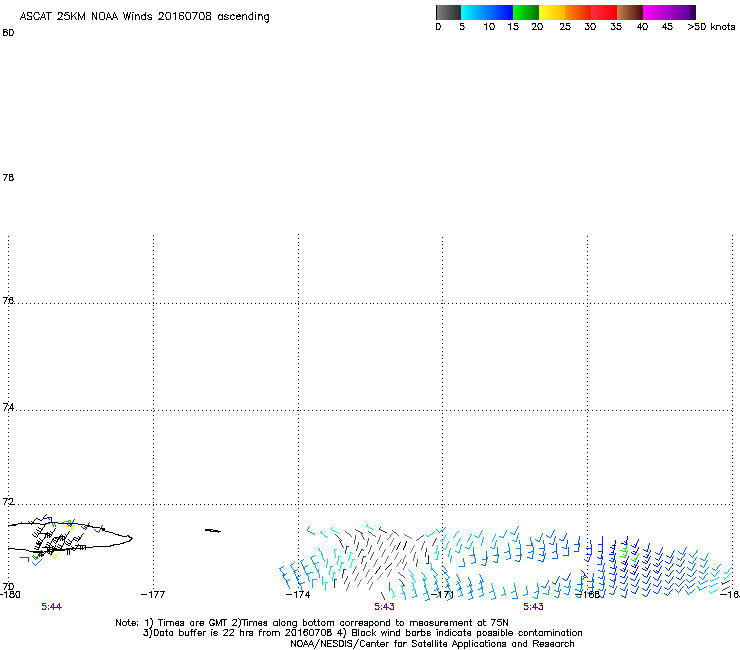The width and height of the screenshot is (740, 650).
Task: Click the '>50 knots' scale label
Action: coord(711,27)
